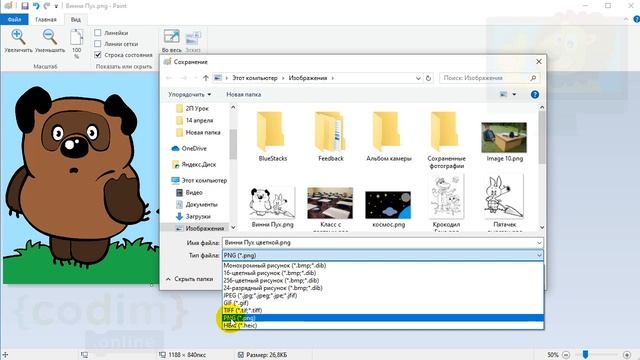Switch to the Главная ribbon tab
Image resolution: width=640 pixels, height=360 pixels.
pos(46,20)
